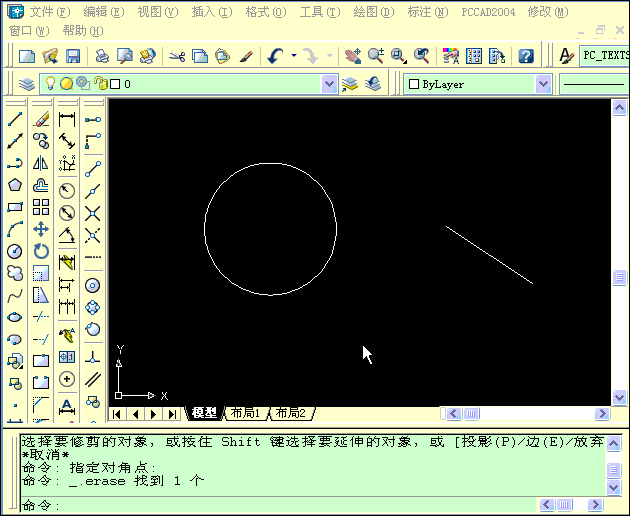Click the drawing area vertical scrollbar thumb
The height and width of the screenshot is (516, 630).
click(620, 277)
